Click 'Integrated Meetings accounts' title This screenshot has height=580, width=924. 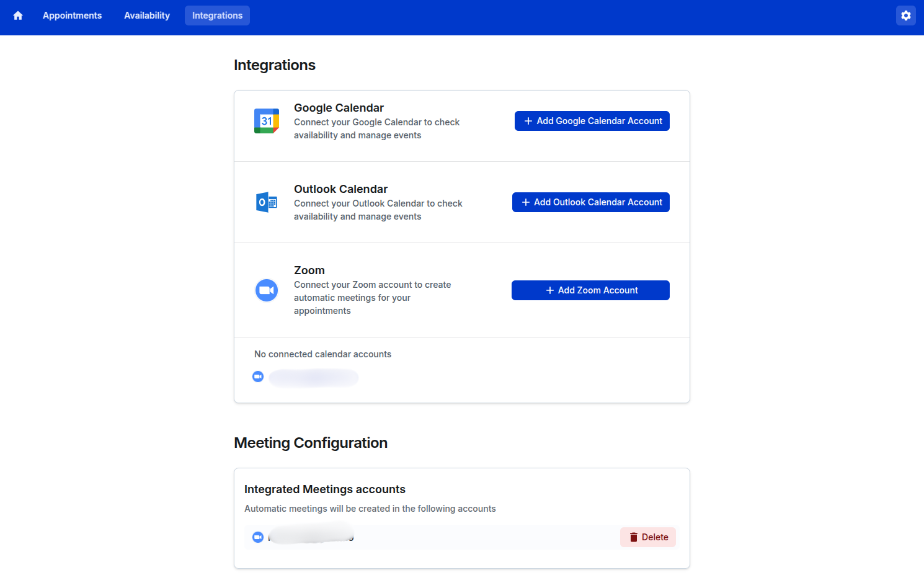[325, 489]
